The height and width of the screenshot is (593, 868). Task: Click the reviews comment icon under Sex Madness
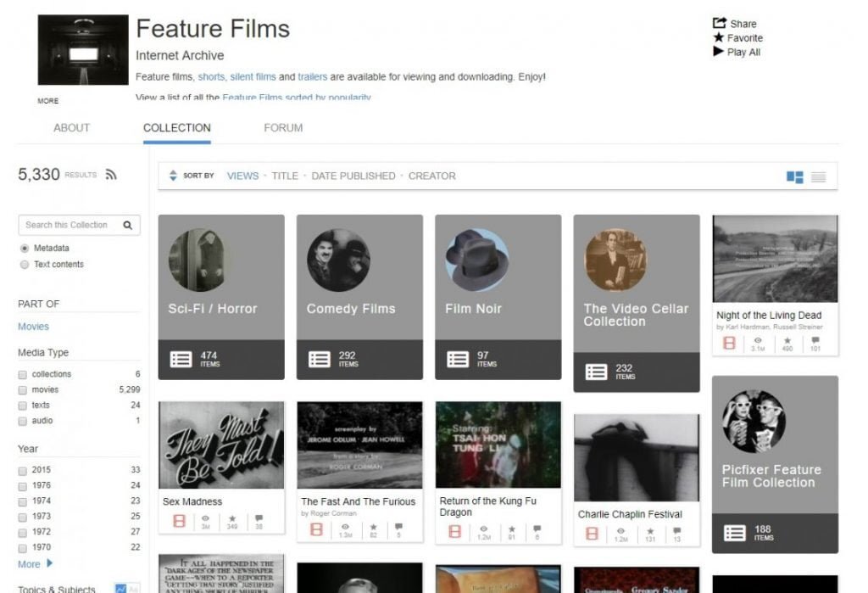coord(259,518)
